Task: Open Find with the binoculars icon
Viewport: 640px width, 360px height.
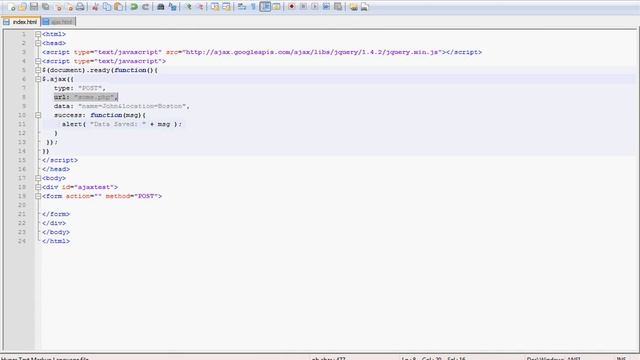Action: (161, 7)
